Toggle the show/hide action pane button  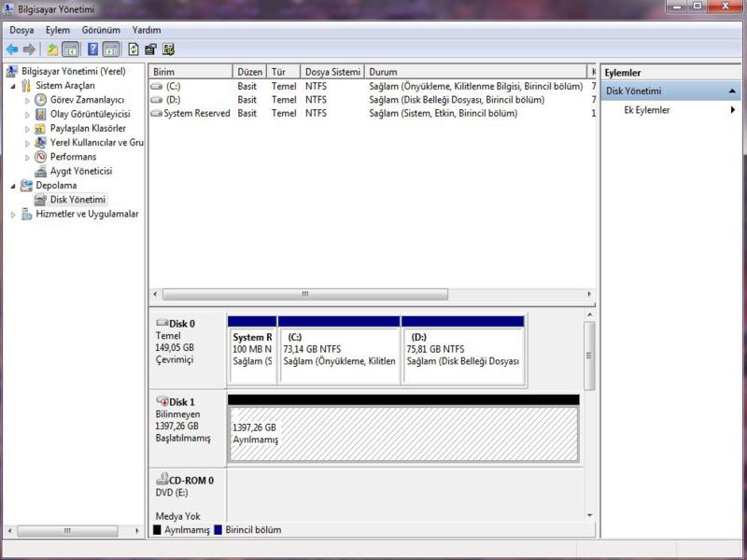(x=111, y=49)
